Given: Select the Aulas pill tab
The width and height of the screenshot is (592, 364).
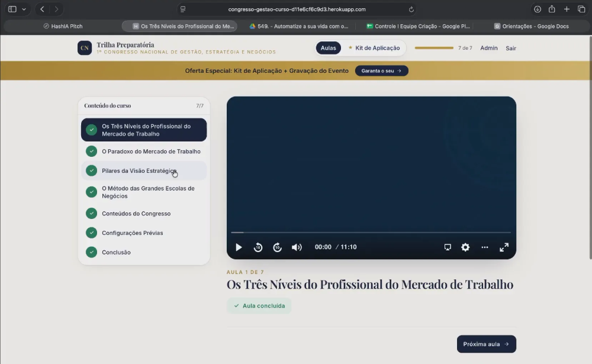Looking at the screenshot, I should click(x=328, y=48).
